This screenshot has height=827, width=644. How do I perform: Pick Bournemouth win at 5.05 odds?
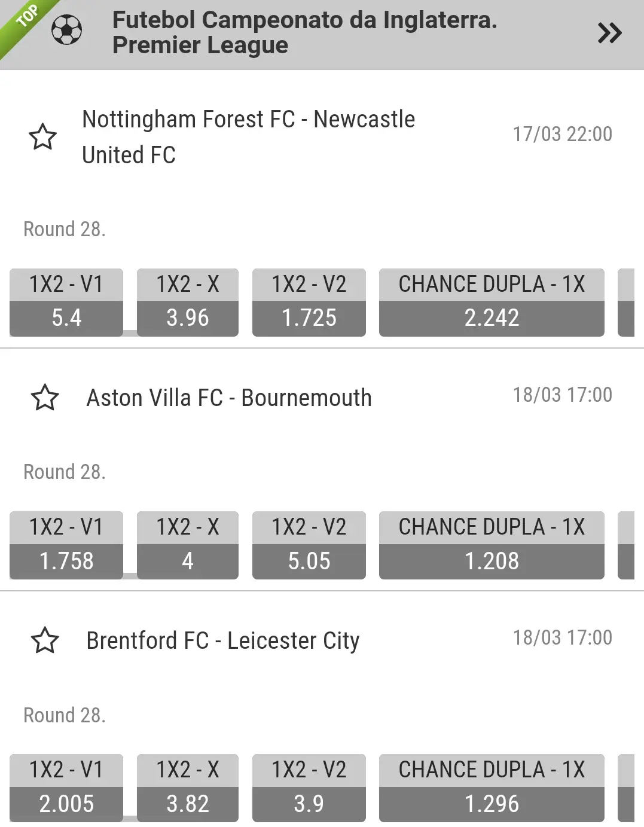[309, 546]
